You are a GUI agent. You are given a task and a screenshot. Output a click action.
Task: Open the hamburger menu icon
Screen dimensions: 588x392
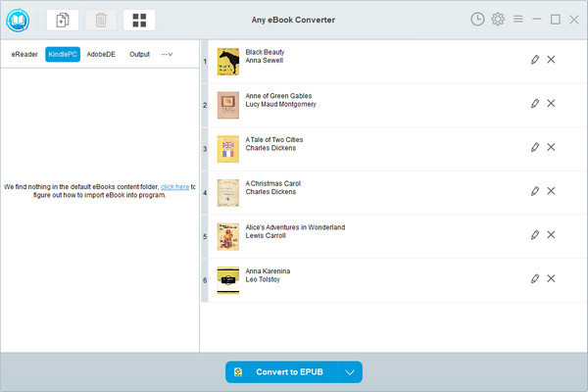[x=517, y=19]
